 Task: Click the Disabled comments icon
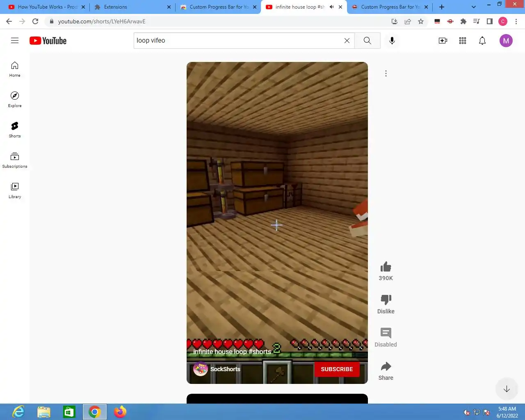tap(386, 333)
